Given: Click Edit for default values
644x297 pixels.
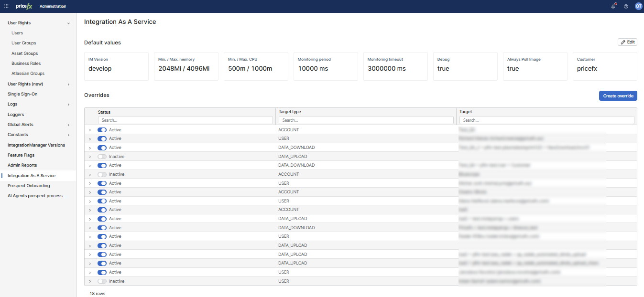Looking at the screenshot, I should (627, 42).
